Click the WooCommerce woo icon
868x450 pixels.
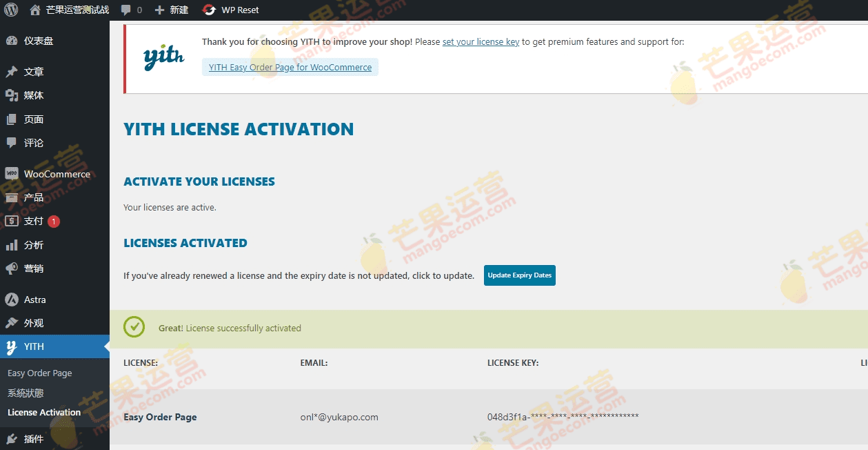(12, 174)
